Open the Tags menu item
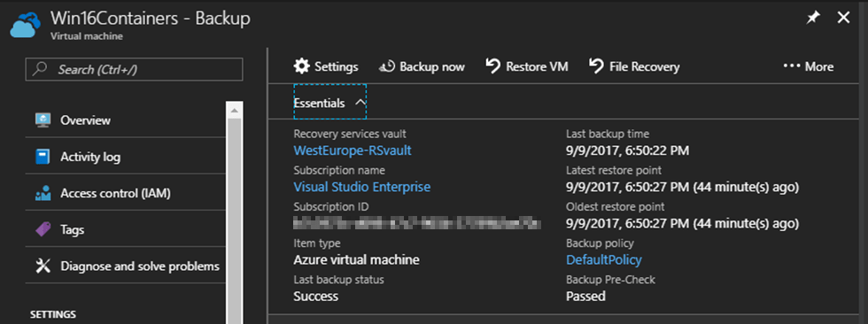Viewport: 868px width, 324px height. [126, 229]
